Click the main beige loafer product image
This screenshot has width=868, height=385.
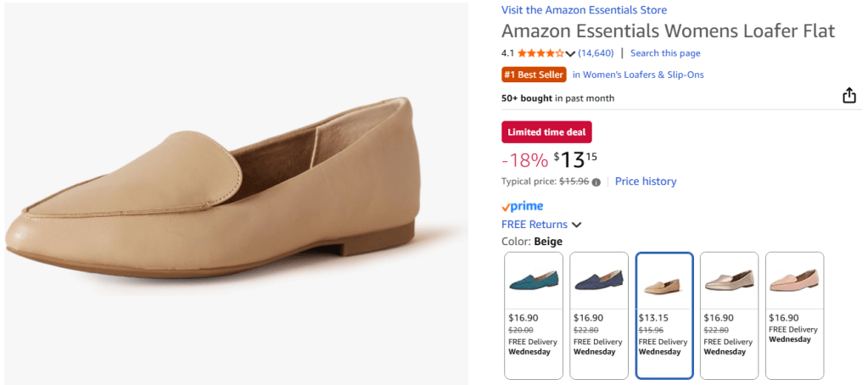(x=233, y=193)
